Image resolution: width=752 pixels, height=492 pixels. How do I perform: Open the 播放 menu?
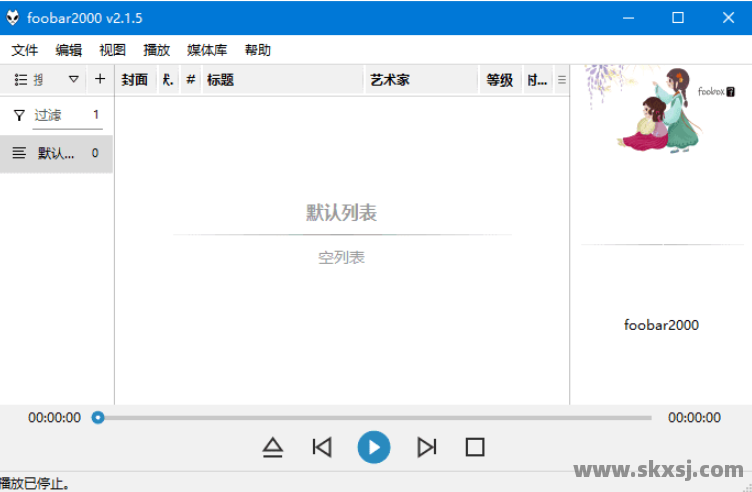click(157, 50)
